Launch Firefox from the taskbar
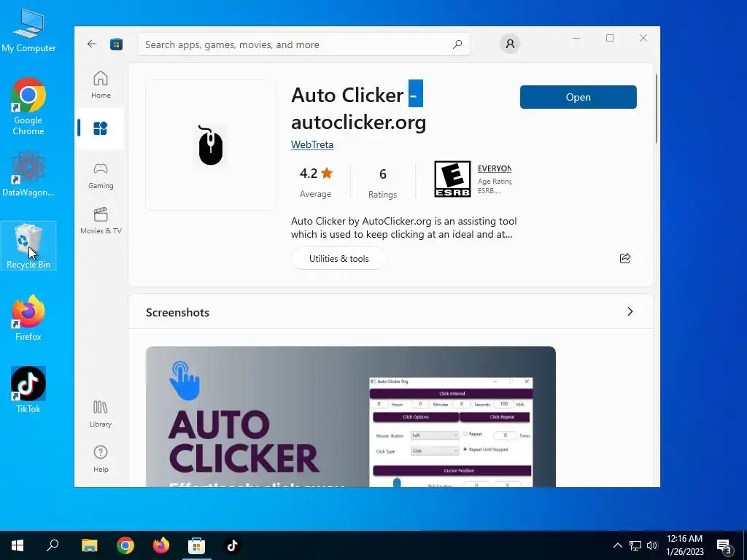747x560 pixels. pyautogui.click(x=161, y=545)
